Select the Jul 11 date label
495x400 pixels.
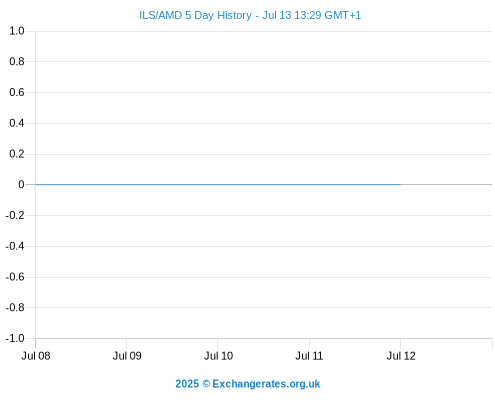pyautogui.click(x=309, y=356)
